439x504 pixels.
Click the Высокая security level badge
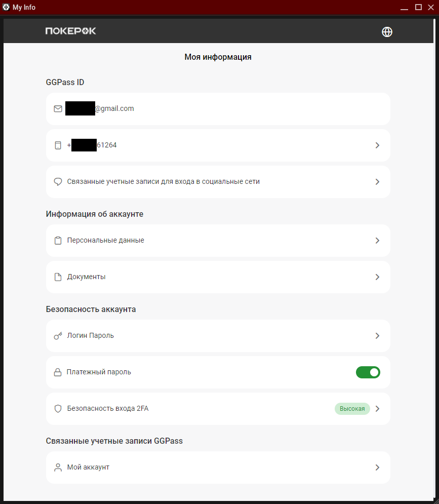click(352, 408)
